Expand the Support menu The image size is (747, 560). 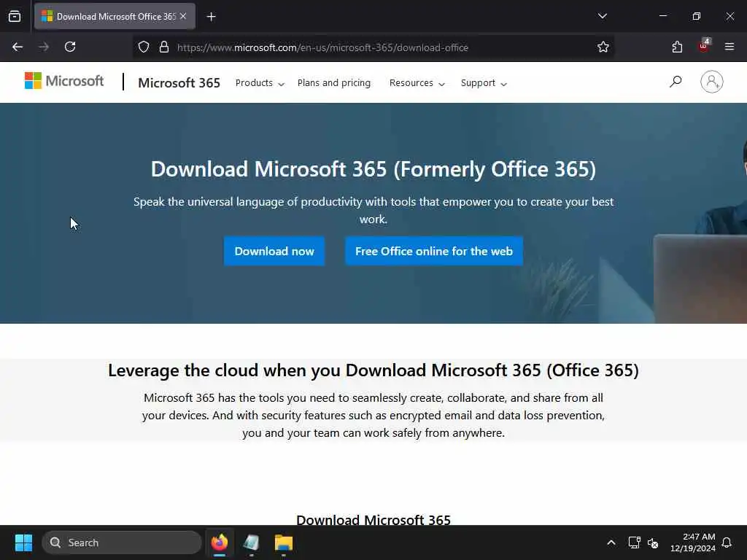point(484,83)
